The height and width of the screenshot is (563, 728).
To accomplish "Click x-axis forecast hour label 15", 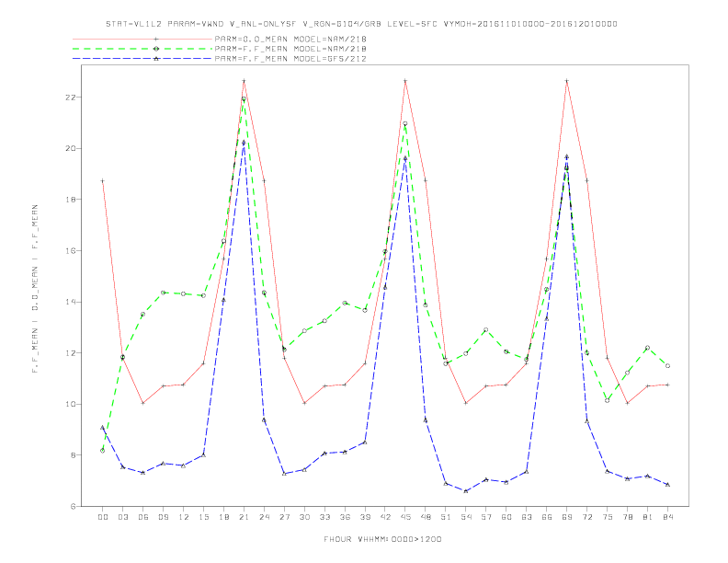I will 203,517.
